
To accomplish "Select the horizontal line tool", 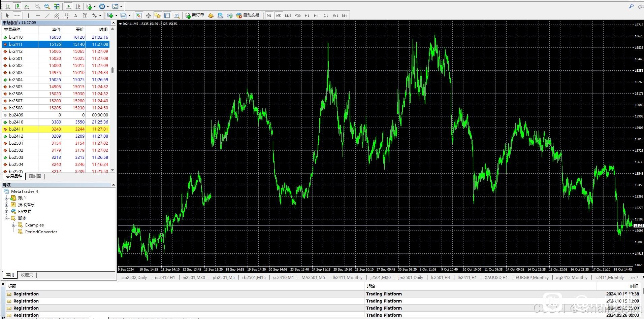I will click(38, 15).
